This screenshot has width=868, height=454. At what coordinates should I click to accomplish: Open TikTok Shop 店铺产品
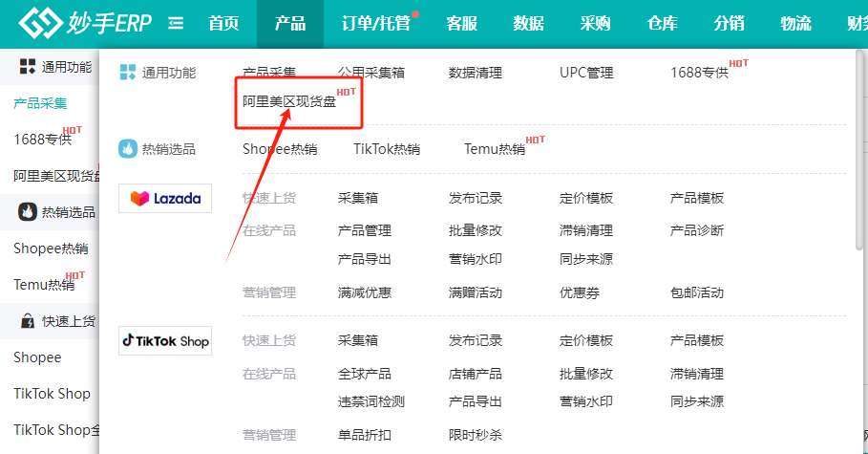click(476, 374)
